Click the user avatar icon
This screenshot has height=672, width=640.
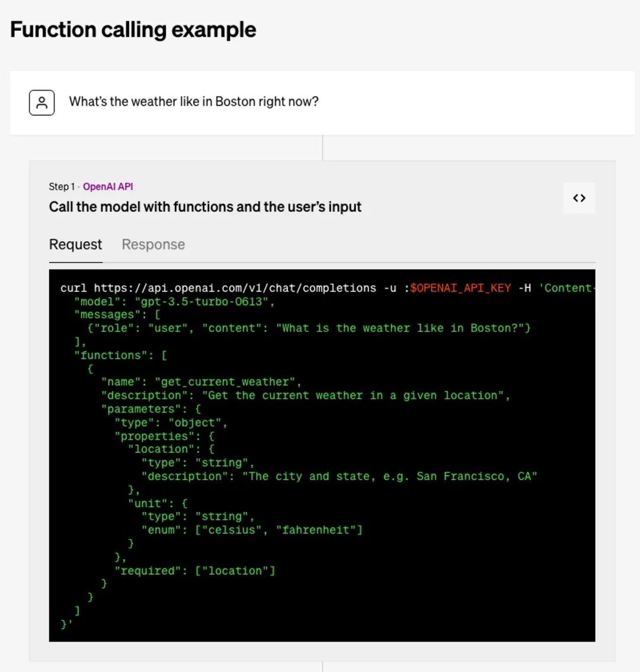41,103
